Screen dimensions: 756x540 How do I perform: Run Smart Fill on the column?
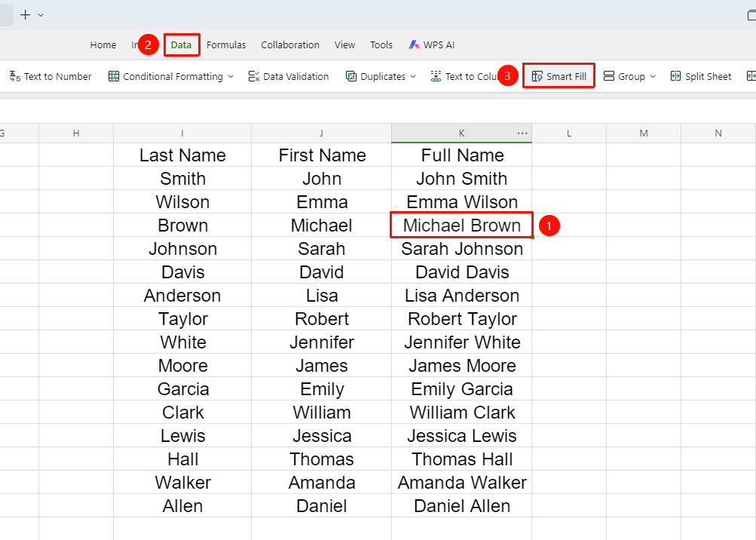559,76
